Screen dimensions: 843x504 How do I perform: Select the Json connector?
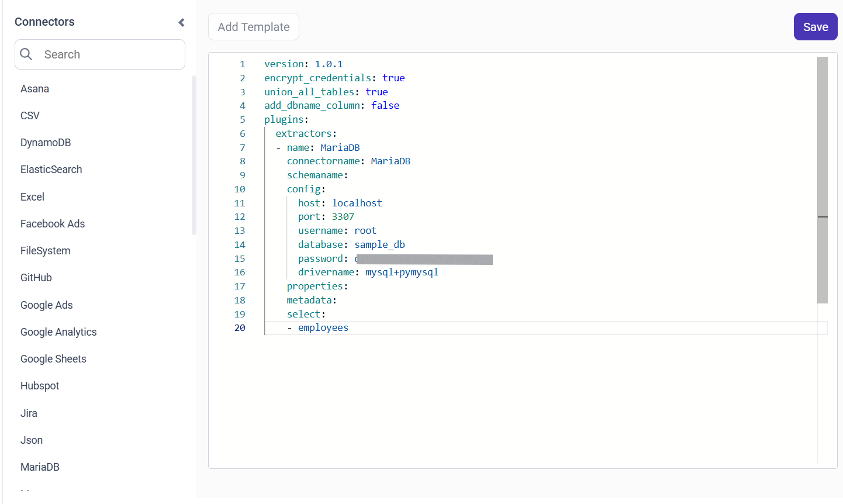point(32,440)
